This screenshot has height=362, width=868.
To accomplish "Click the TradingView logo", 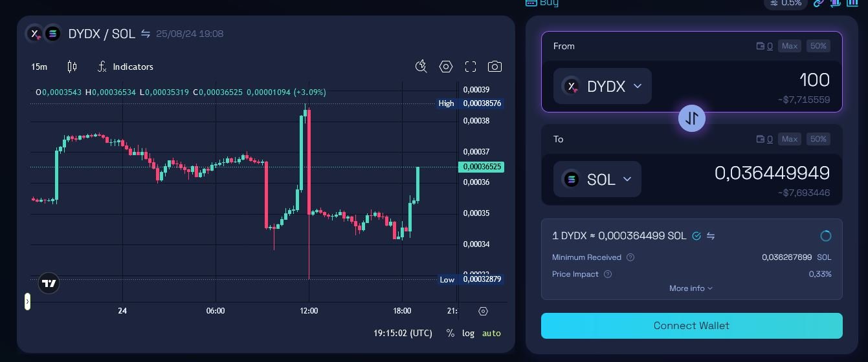I will 49,283.
